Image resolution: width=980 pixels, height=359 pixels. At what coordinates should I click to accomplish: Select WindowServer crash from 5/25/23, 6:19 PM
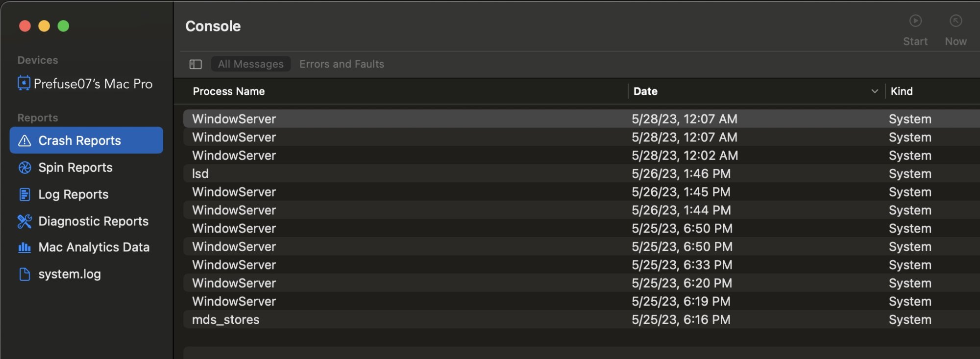pos(582,301)
